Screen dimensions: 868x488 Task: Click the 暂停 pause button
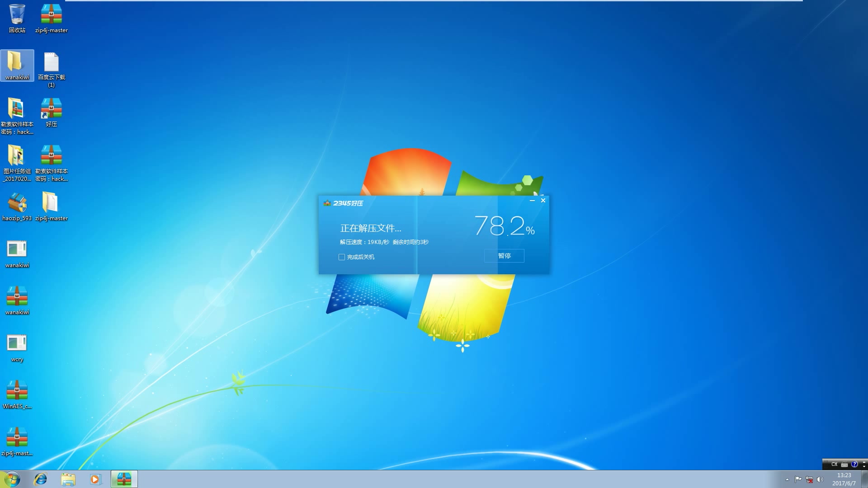(504, 256)
